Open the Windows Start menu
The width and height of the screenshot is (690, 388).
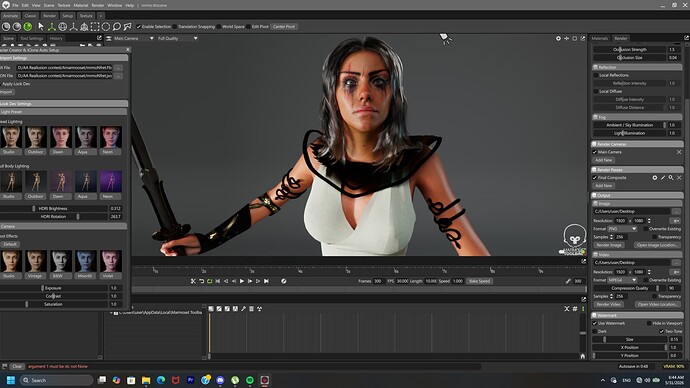(11, 380)
